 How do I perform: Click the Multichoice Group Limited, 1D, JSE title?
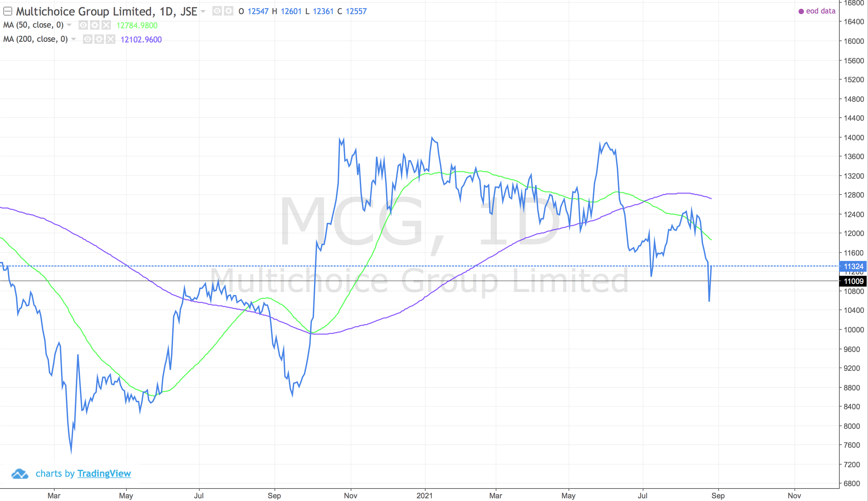point(107,11)
